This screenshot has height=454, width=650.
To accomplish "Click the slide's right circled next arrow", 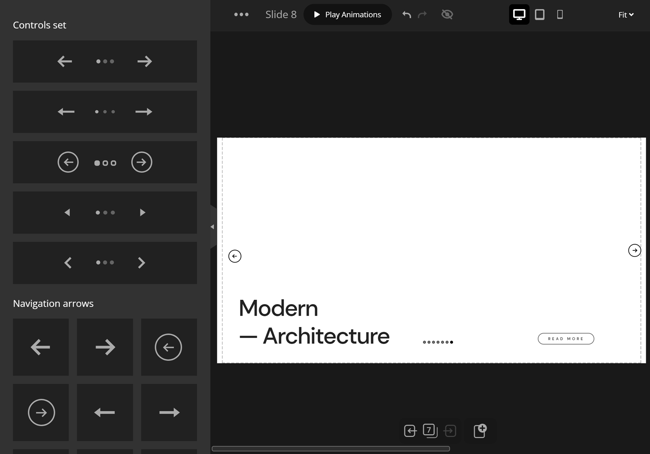I will pos(634,250).
